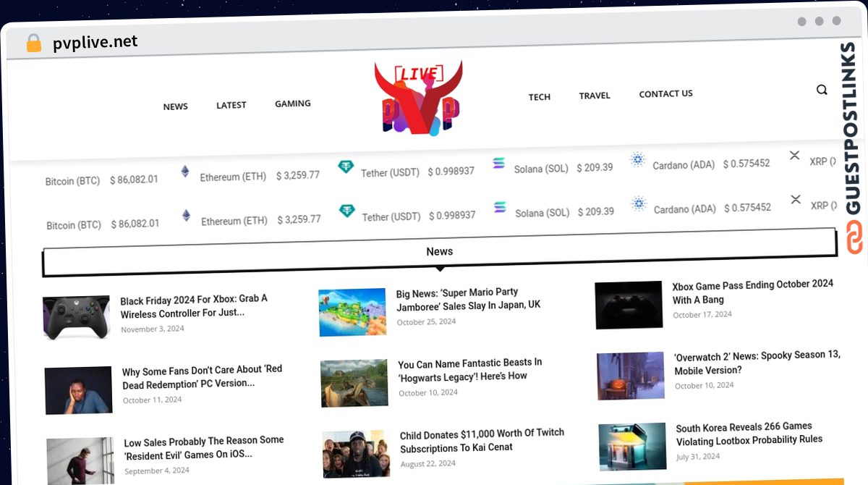
Task: Open Super Mario Party Jamboree sales article
Action: pos(469,298)
